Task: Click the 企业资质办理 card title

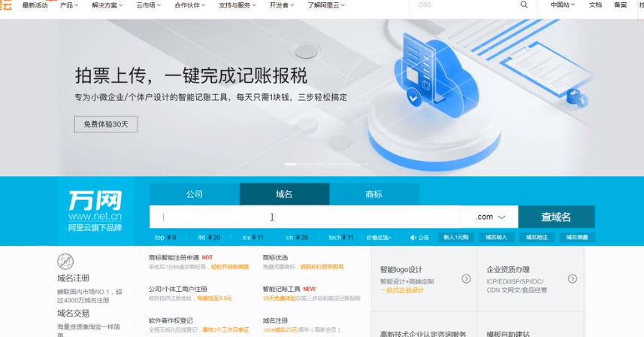Action: [508, 269]
